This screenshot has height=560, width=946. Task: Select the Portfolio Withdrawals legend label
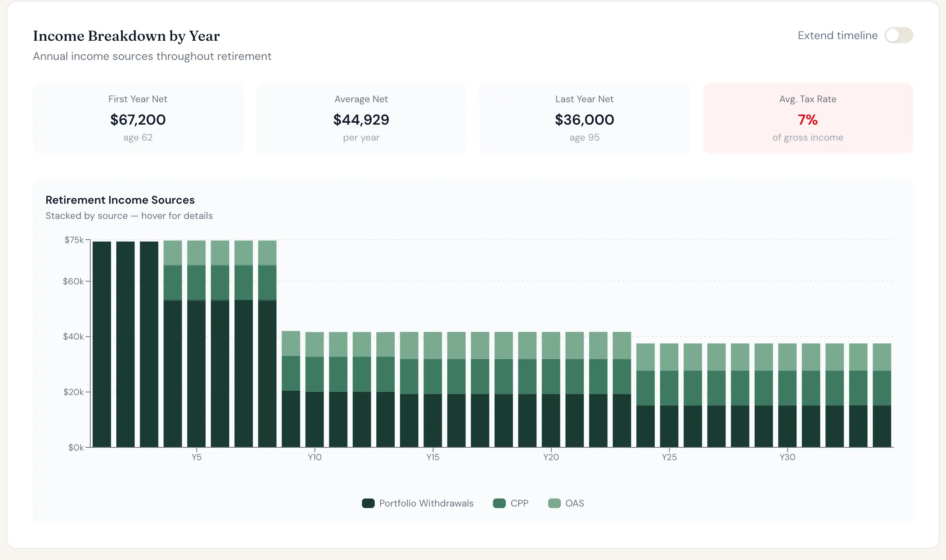tap(426, 503)
